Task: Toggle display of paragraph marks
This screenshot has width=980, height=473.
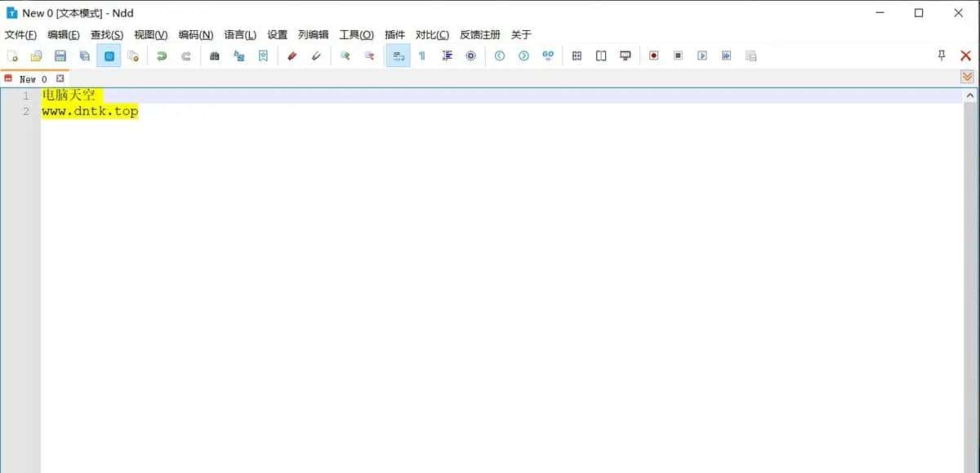Action: click(421, 56)
